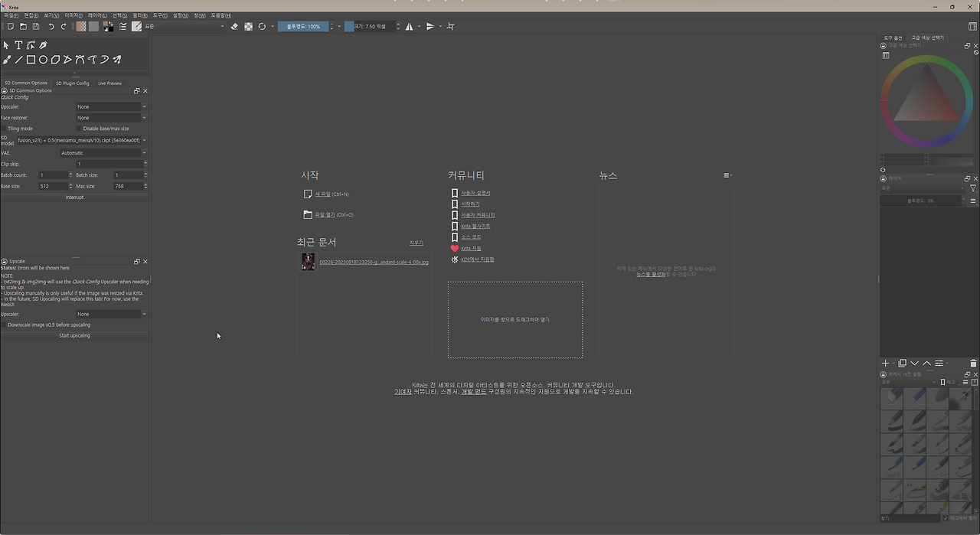Screen dimensions: 980x535
Task: Toggle vertical mirror tool
Action: (x=430, y=26)
